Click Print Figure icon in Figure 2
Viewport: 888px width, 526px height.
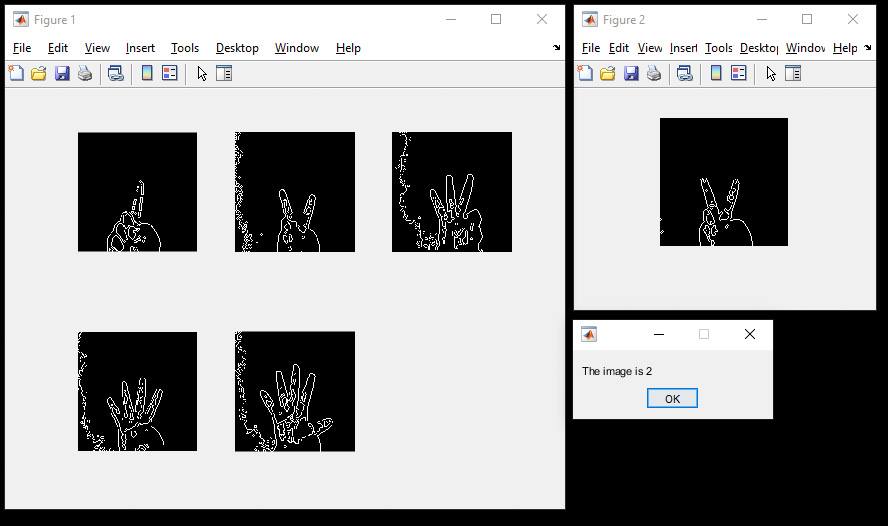pyautogui.click(x=654, y=73)
